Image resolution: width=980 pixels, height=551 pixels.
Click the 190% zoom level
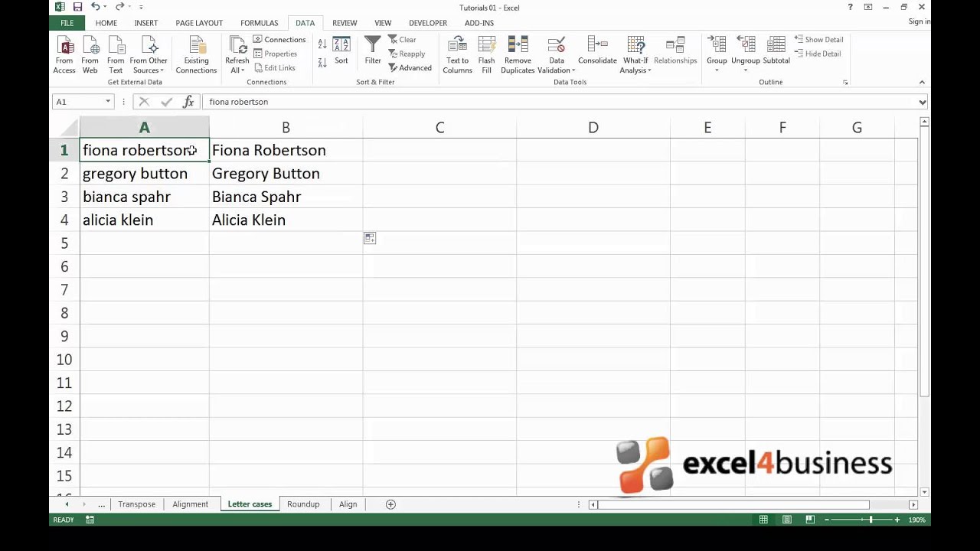pyautogui.click(x=916, y=520)
